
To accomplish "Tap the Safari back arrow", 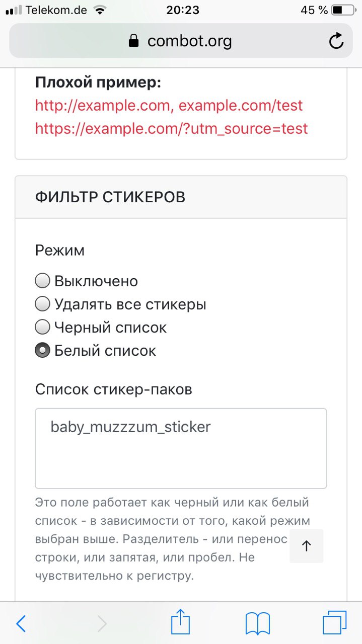I will tap(21, 624).
